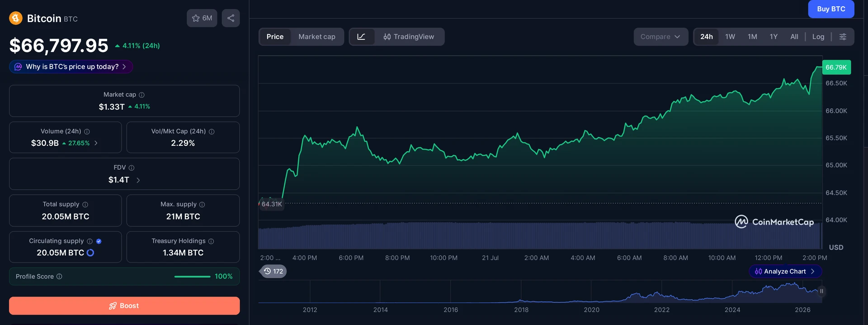This screenshot has height=325, width=868.
Task: Click the AI icon beside price question
Action: 18,67
